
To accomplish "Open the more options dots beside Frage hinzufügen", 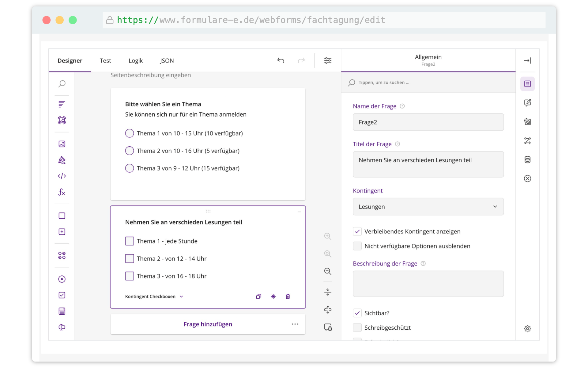I will [x=295, y=324].
